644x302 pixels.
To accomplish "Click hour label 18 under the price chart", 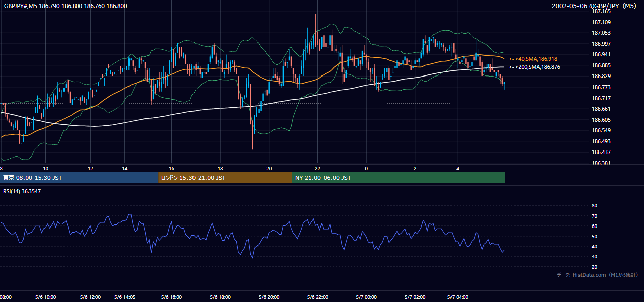I will point(220,168).
